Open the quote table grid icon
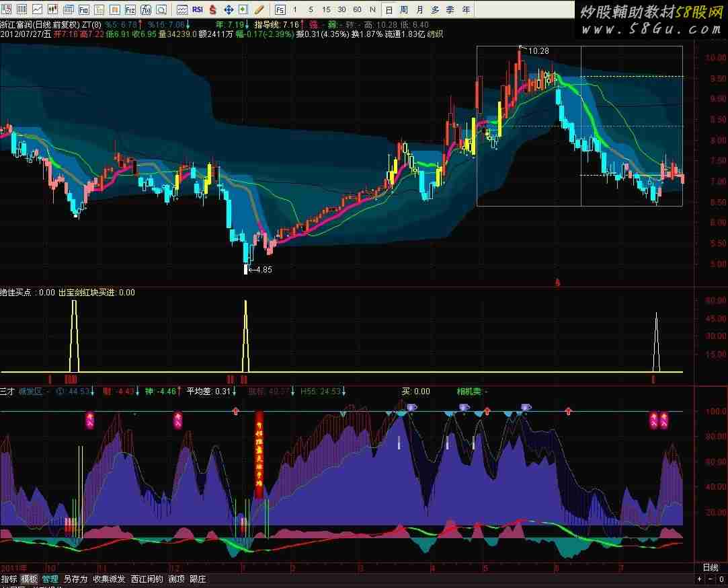The image size is (728, 588). tap(22, 9)
